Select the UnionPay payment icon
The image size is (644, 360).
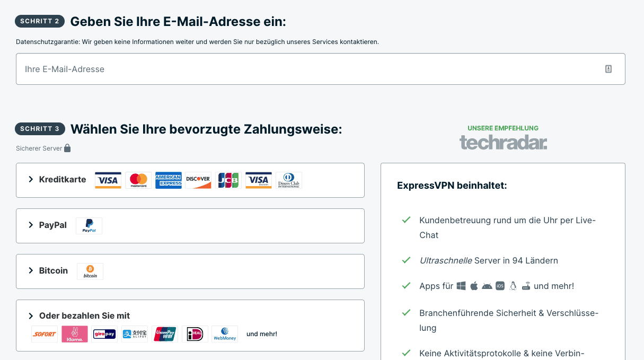[x=165, y=334]
